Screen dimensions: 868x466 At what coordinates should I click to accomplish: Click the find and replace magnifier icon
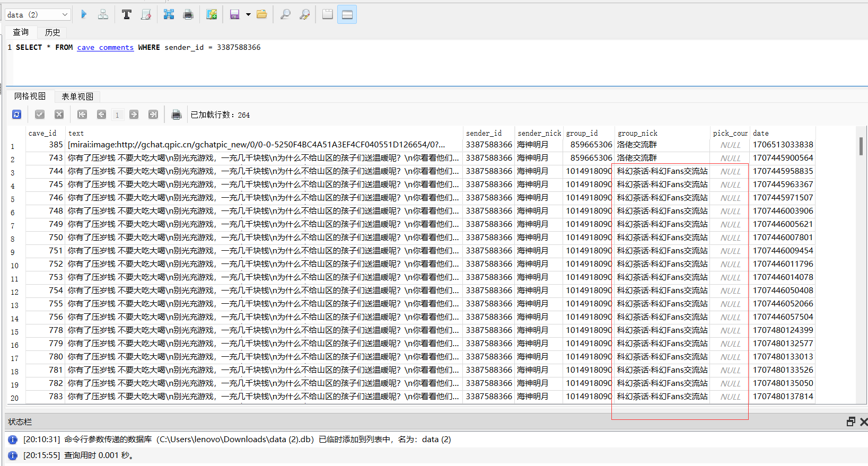point(304,14)
